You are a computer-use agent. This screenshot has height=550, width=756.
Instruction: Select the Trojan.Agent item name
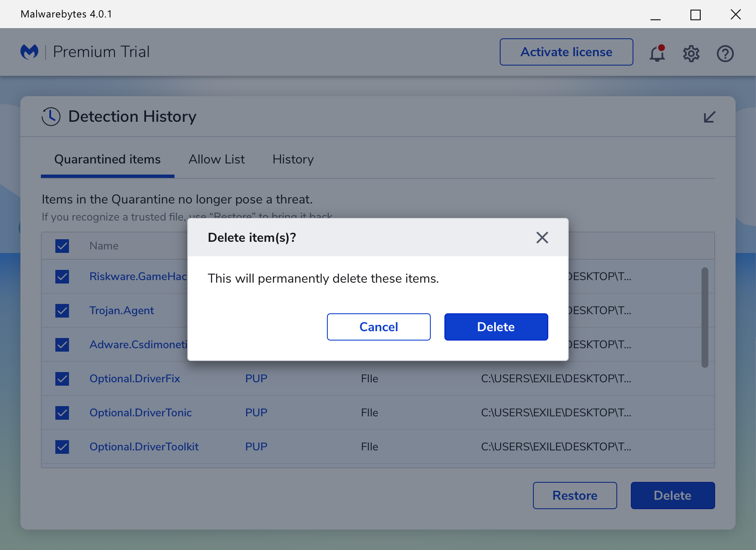[x=122, y=311]
